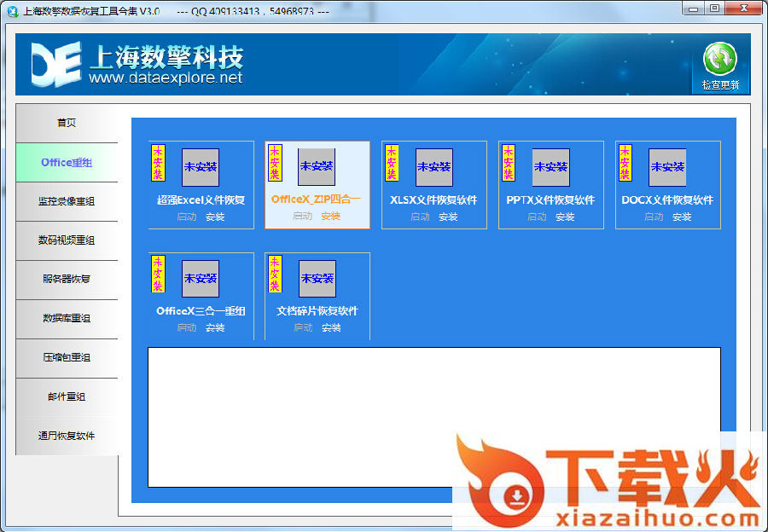Click the OfficeX三合一重组 title text

[x=201, y=311]
